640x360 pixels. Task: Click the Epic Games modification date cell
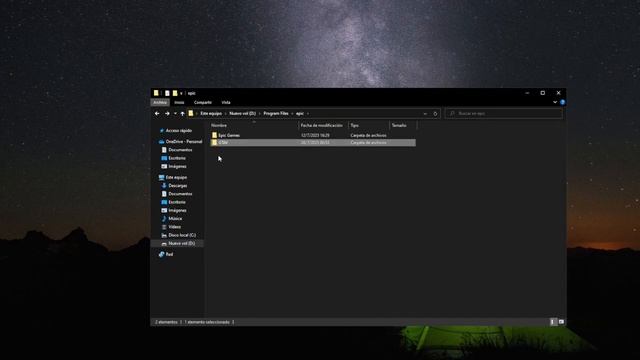315,135
